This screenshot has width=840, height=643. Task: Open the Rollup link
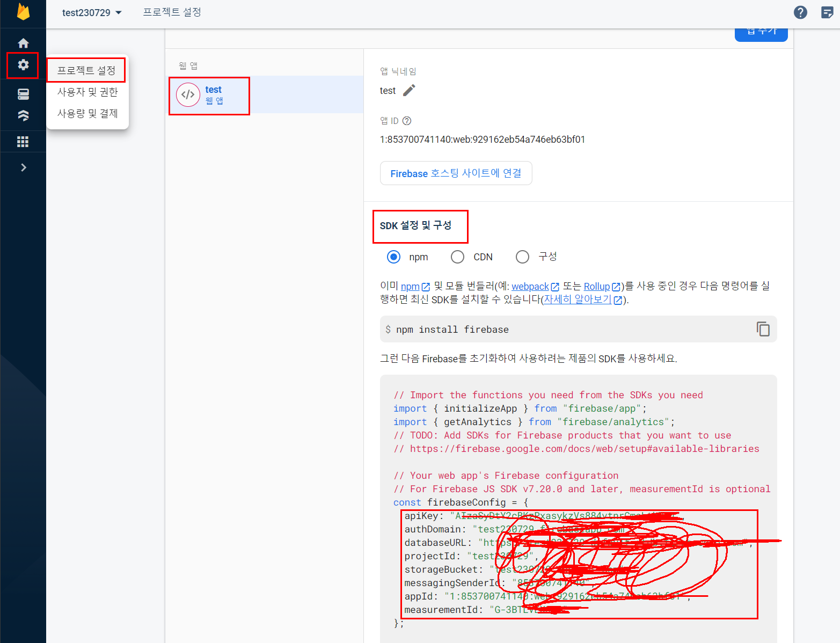602,287
